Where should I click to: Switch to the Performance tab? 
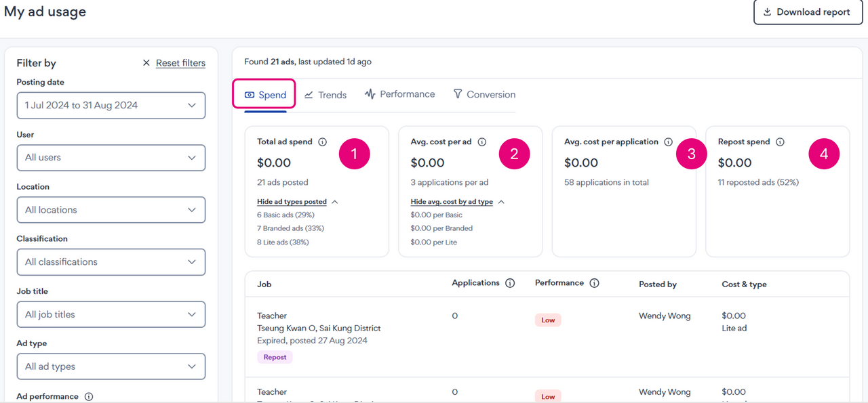(x=399, y=94)
